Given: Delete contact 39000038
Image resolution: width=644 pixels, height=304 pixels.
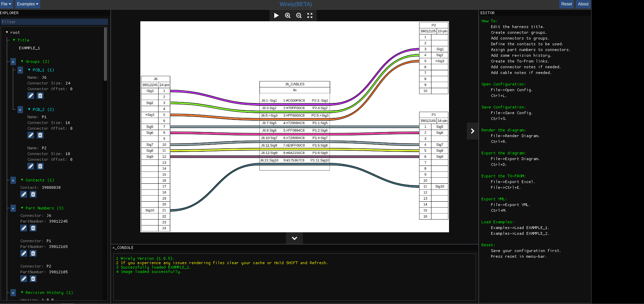Looking at the screenshot, I should pos(33,194).
